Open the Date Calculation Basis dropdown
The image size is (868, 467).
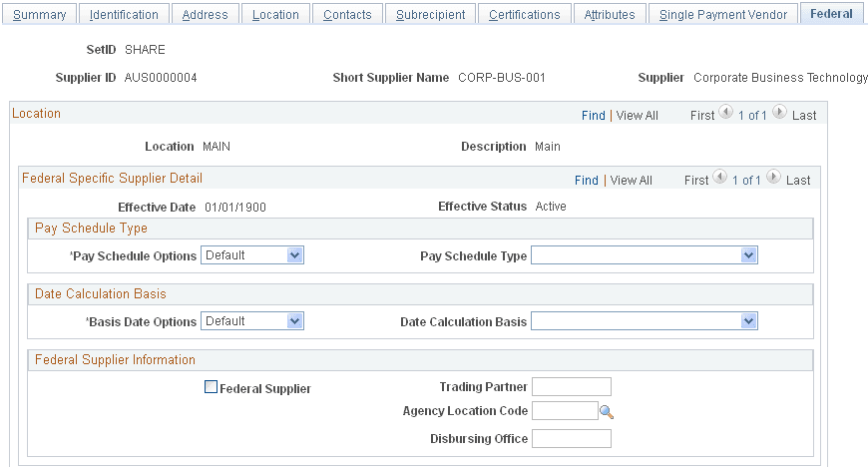click(645, 321)
